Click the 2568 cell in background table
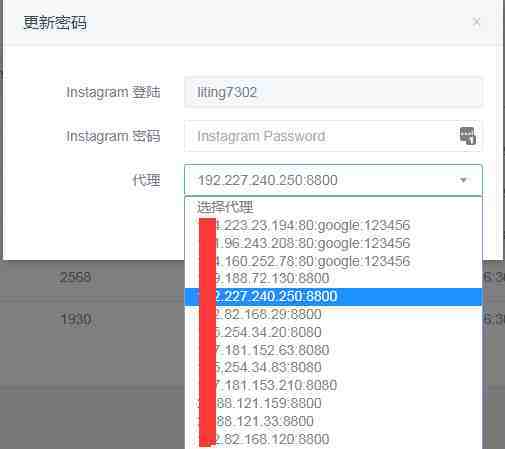Screen dimensions: 505x449 tap(75, 277)
